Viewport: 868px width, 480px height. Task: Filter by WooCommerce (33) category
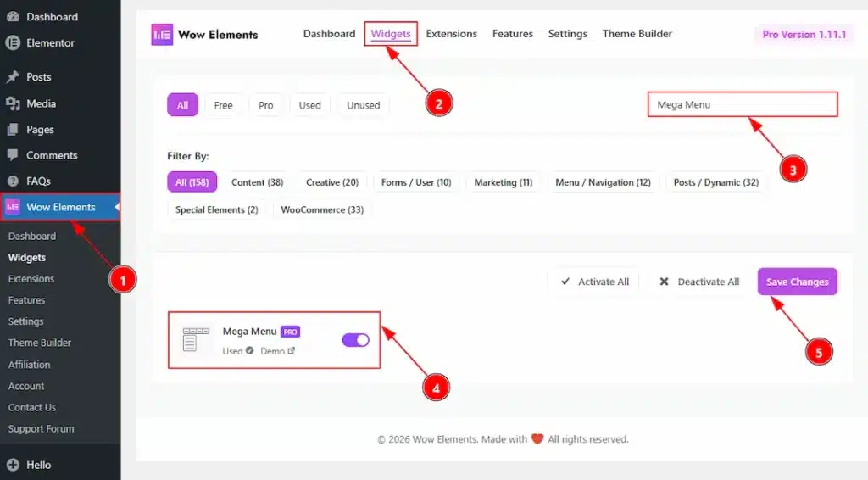pyautogui.click(x=322, y=209)
